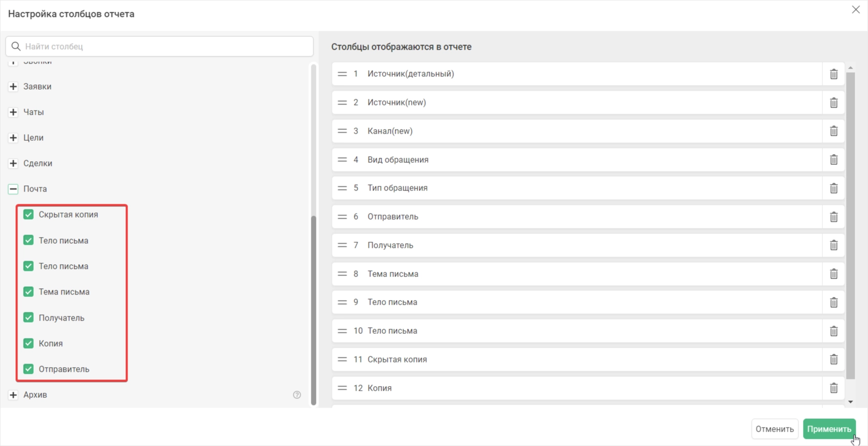Viewport: 868px width, 446px height.
Task: Delete the Получатель column from report
Action: click(x=834, y=245)
